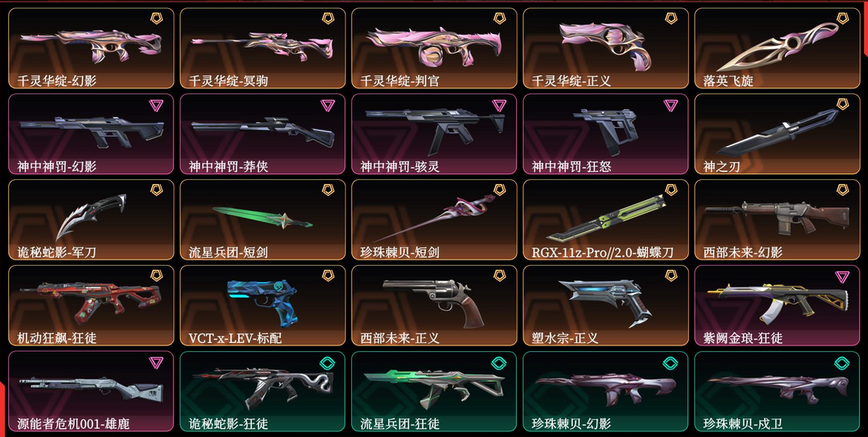Choose the 神之刃 knife skin
Screen dimensions: 868x437
777,134
